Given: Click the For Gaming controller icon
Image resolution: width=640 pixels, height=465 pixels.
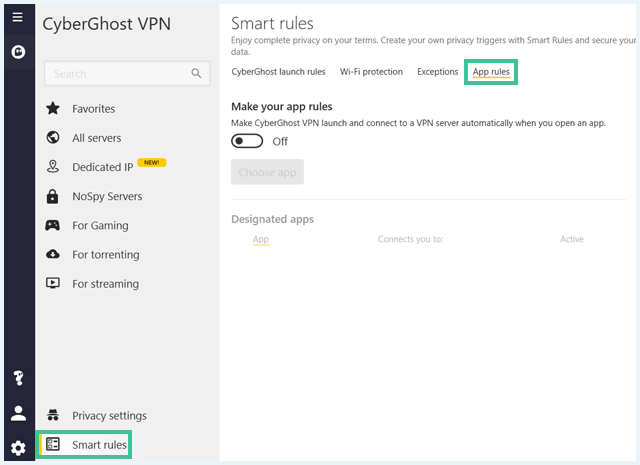Looking at the screenshot, I should click(x=52, y=225).
